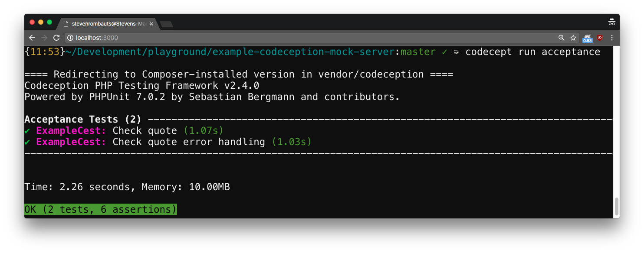Click the incognito mode indicator

click(611, 22)
